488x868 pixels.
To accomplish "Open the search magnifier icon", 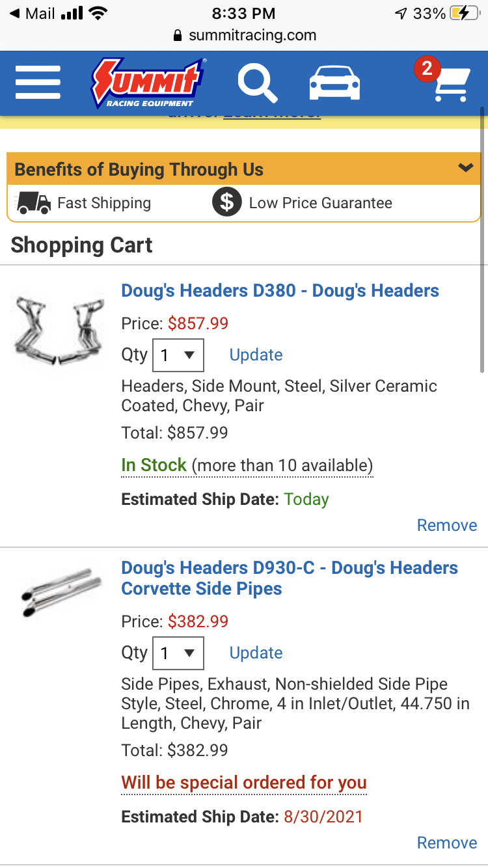I will click(x=258, y=83).
